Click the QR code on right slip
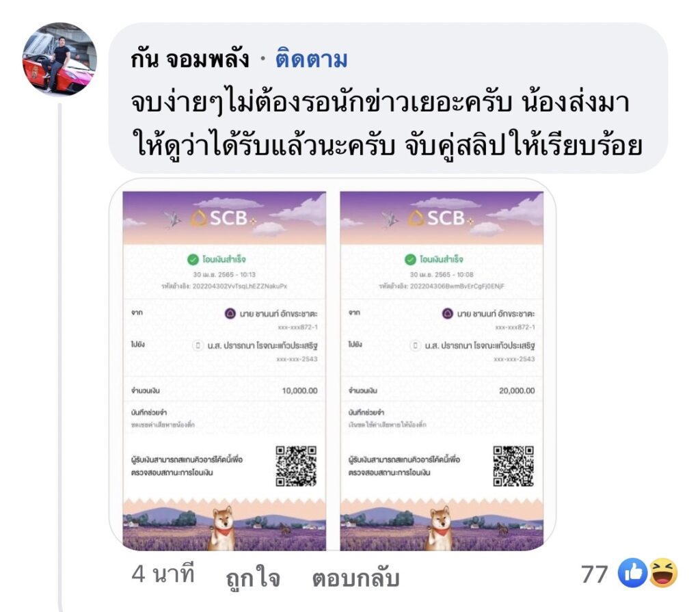Image resolution: width=700 pixels, height=612 pixels. 513,466
